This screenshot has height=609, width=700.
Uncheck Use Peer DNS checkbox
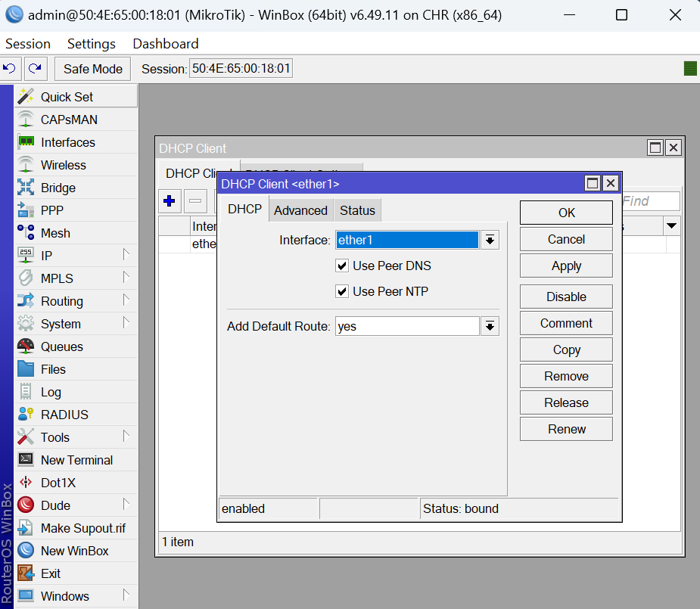click(342, 266)
